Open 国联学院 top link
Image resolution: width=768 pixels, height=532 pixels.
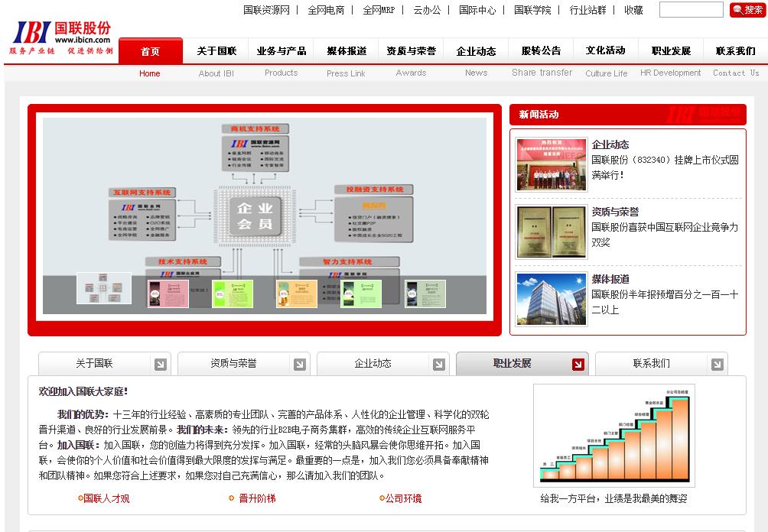coord(532,10)
